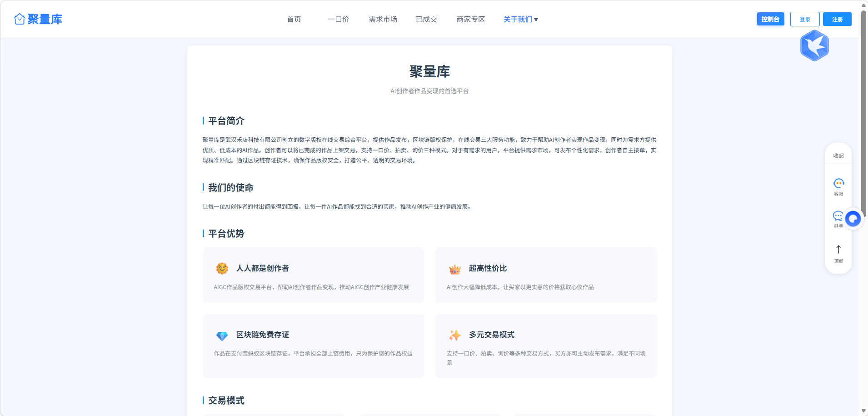The height and width of the screenshot is (416, 868).
Task: Click the 控制台 button
Action: click(770, 19)
